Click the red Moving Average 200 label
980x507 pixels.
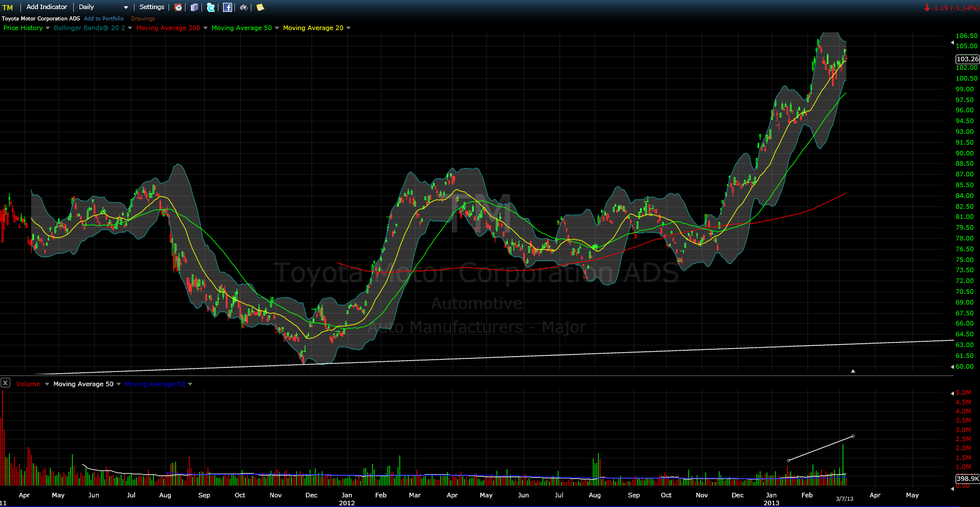click(x=168, y=28)
